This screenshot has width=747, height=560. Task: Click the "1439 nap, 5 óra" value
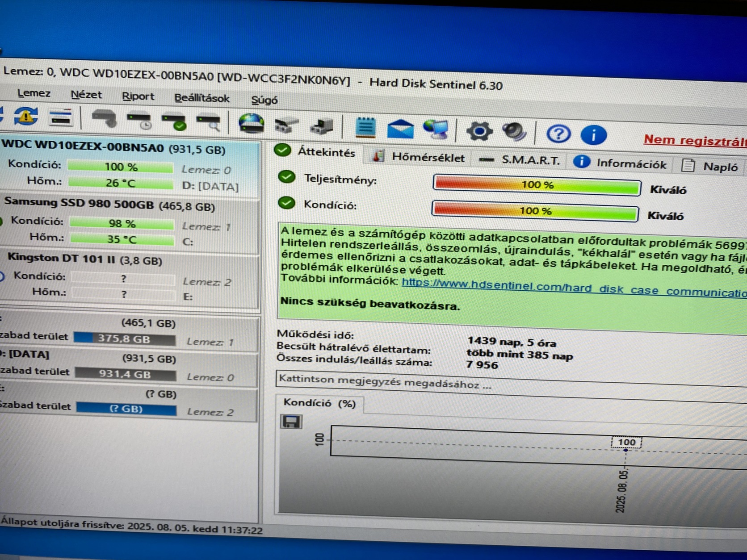[x=512, y=342]
